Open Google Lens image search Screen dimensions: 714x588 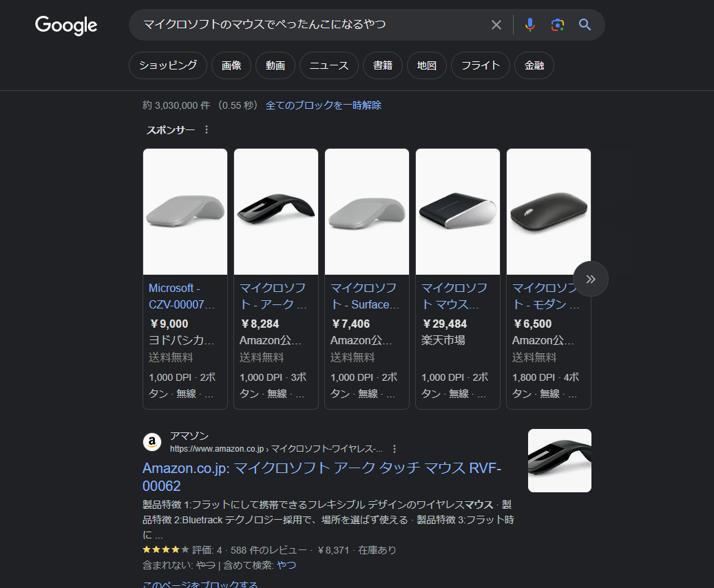point(557,25)
